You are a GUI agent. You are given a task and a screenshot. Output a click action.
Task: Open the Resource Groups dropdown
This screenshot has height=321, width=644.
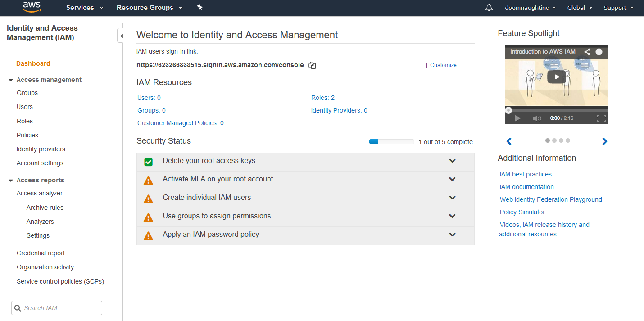(150, 8)
